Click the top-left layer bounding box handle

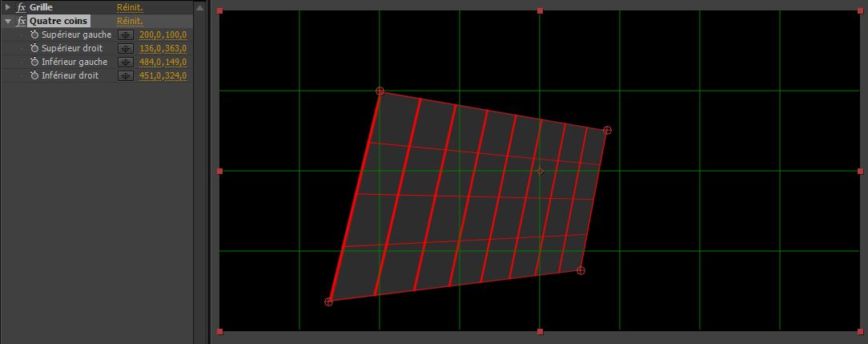click(x=219, y=10)
